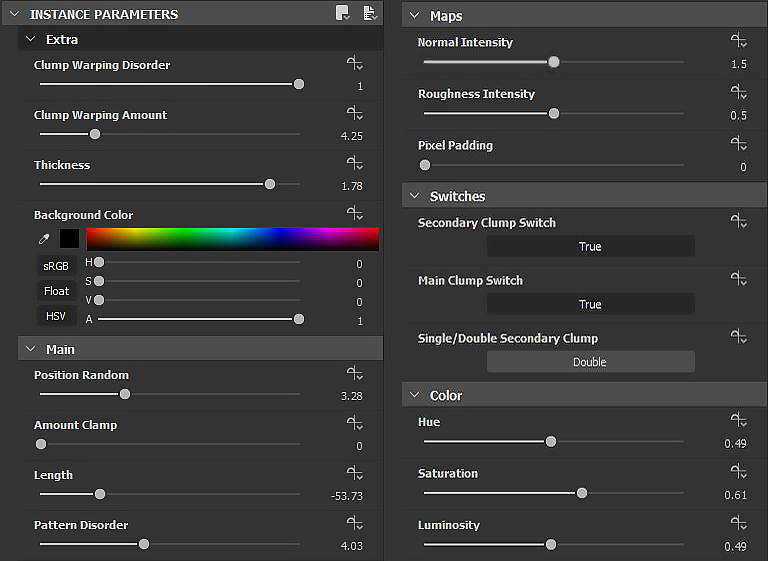Image resolution: width=768 pixels, height=561 pixels.
Task: Collapse the Instance Parameters panel header
Action: pyautogui.click(x=15, y=14)
